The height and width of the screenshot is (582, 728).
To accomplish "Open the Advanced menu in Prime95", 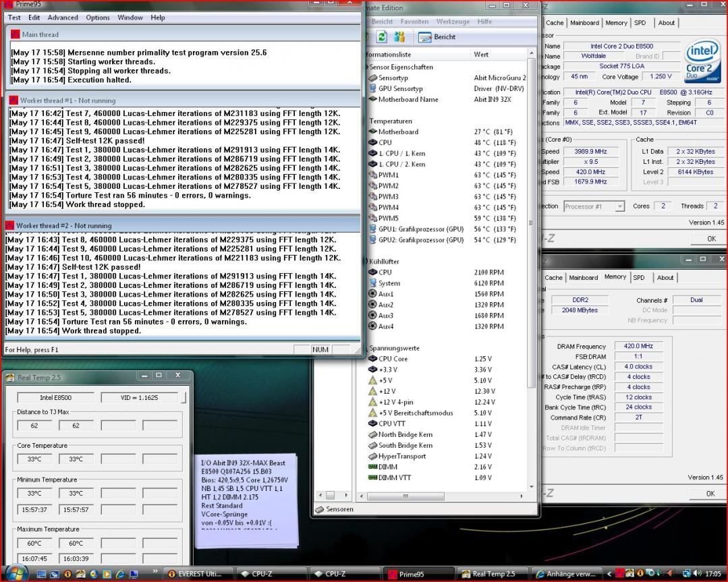I will 63,18.
